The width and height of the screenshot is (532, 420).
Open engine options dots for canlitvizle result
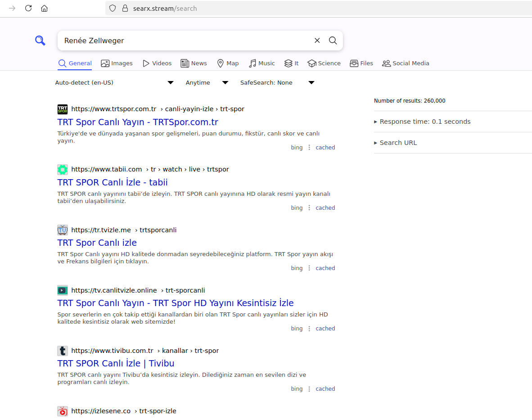[x=309, y=329]
